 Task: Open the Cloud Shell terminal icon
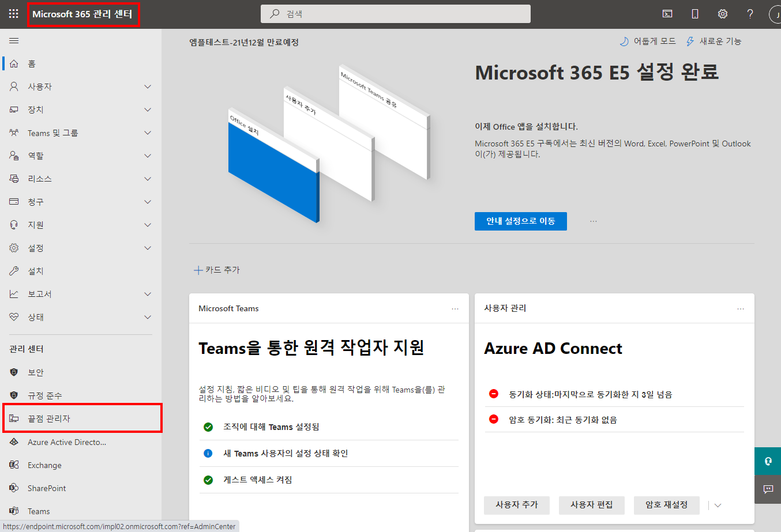tap(667, 14)
